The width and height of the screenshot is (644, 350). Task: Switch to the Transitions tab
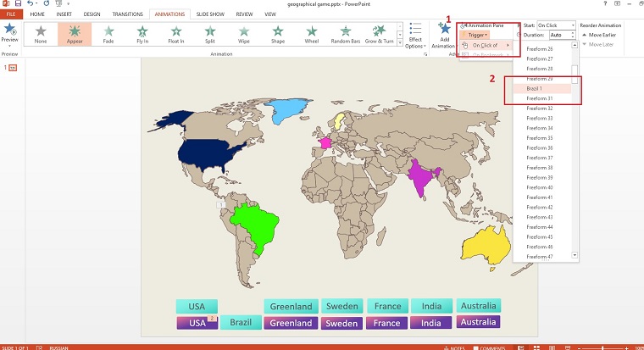click(127, 14)
